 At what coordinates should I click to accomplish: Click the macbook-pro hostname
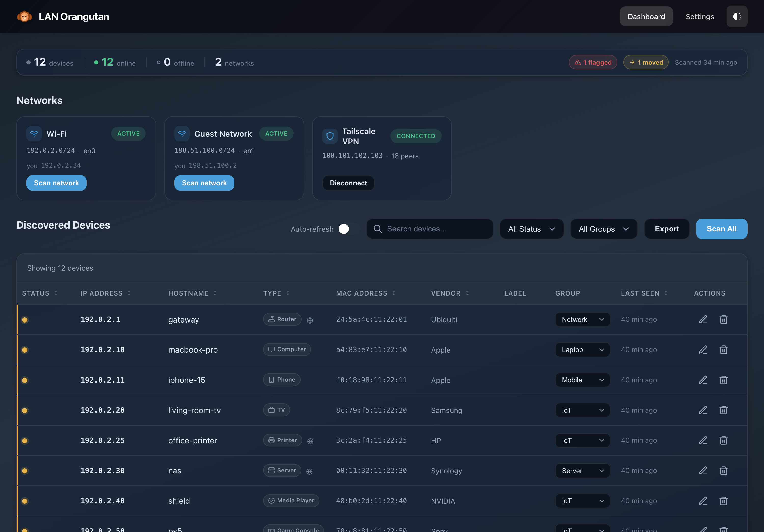193,350
